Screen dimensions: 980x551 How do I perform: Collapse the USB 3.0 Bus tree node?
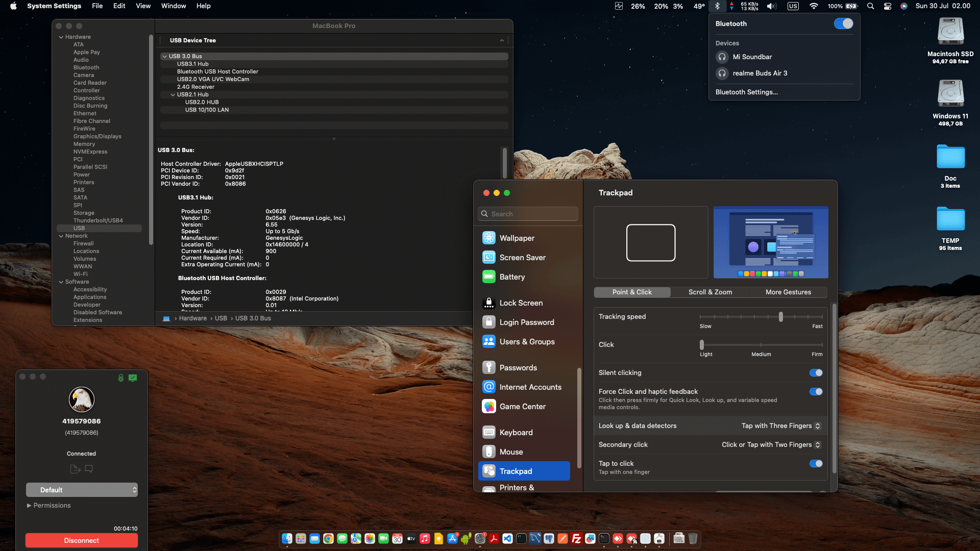point(164,56)
